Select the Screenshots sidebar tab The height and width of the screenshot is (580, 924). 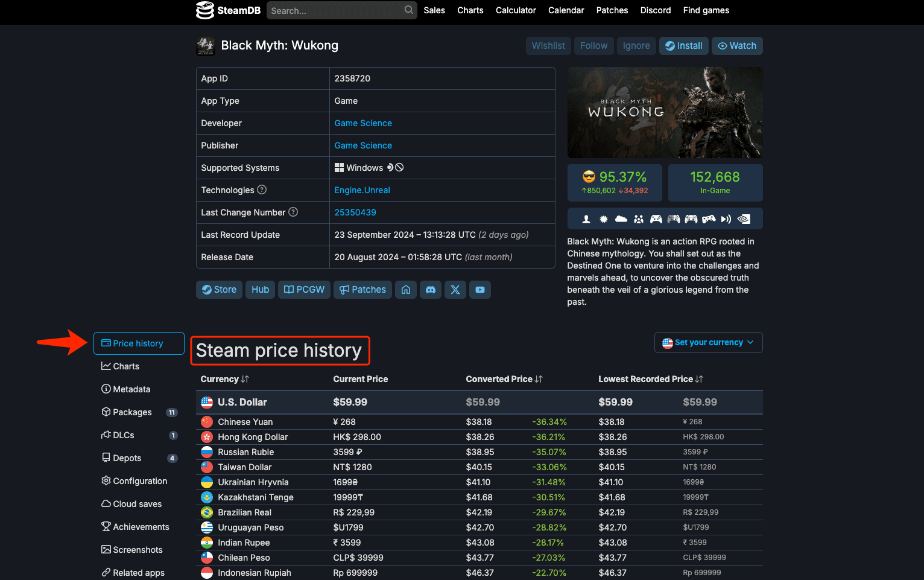coord(139,550)
